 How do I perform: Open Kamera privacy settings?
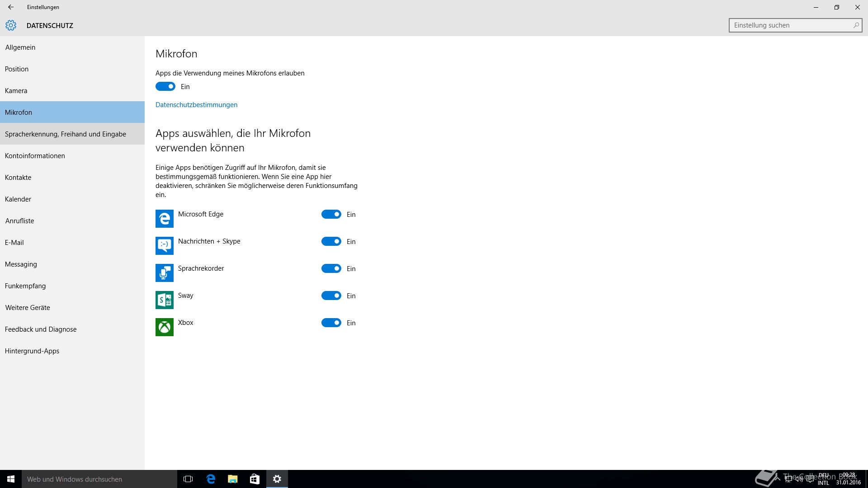tap(72, 90)
